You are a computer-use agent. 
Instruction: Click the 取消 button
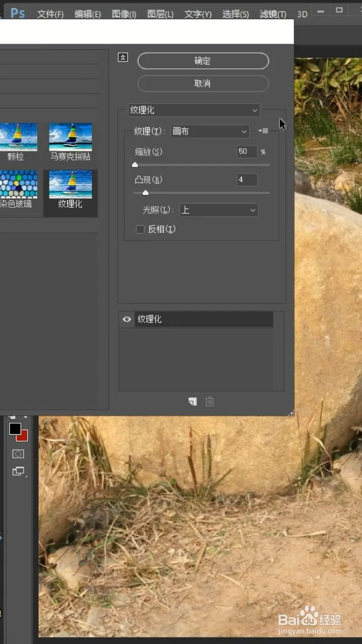pyautogui.click(x=203, y=84)
